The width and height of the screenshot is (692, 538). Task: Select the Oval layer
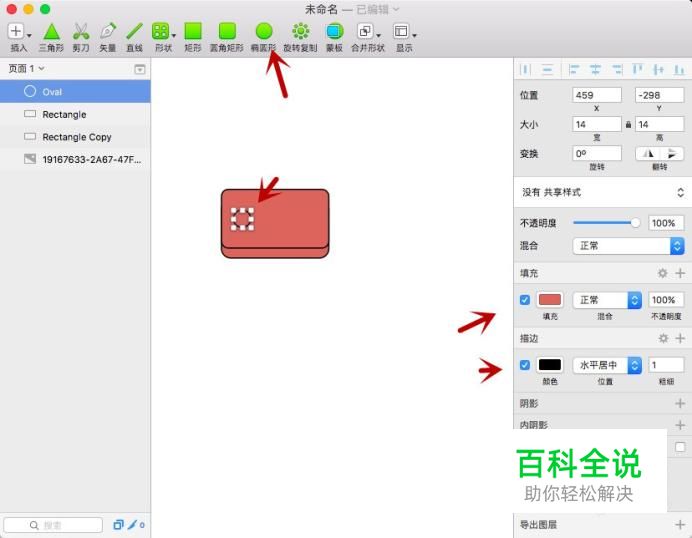click(75, 91)
